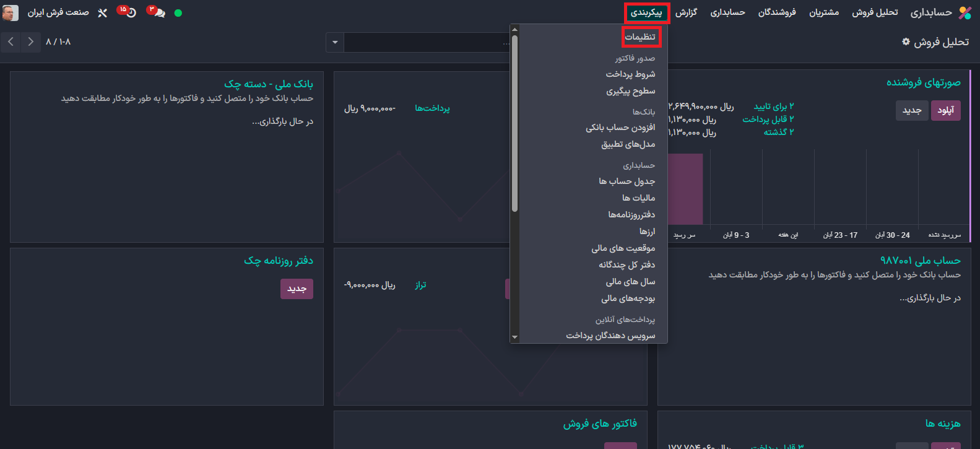The height and width of the screenshot is (449, 980).
Task: Go to the previous page arrow in pager
Action: pyautogui.click(x=30, y=42)
